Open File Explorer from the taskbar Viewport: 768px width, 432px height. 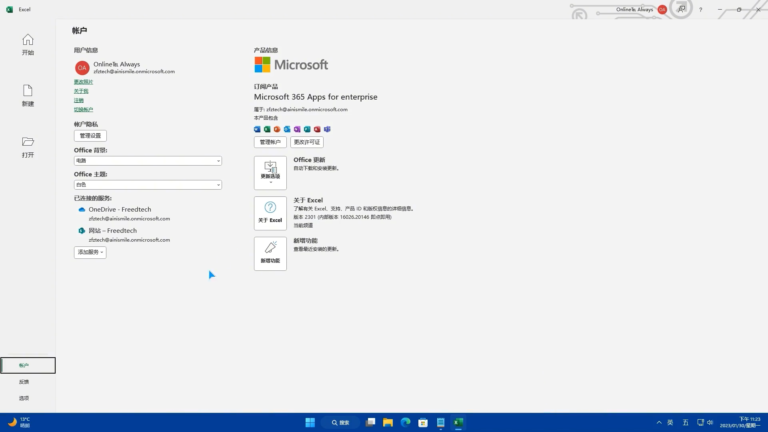[388, 423]
